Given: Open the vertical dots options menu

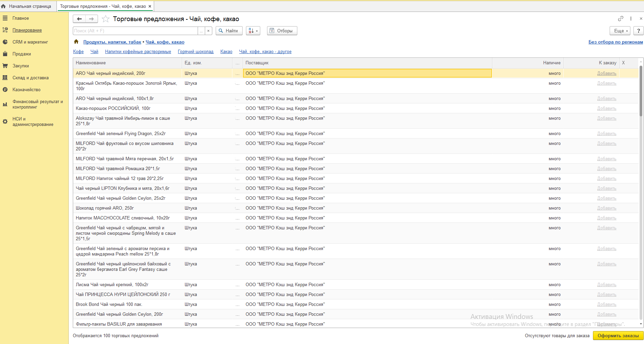Looking at the screenshot, I should coord(631,19).
